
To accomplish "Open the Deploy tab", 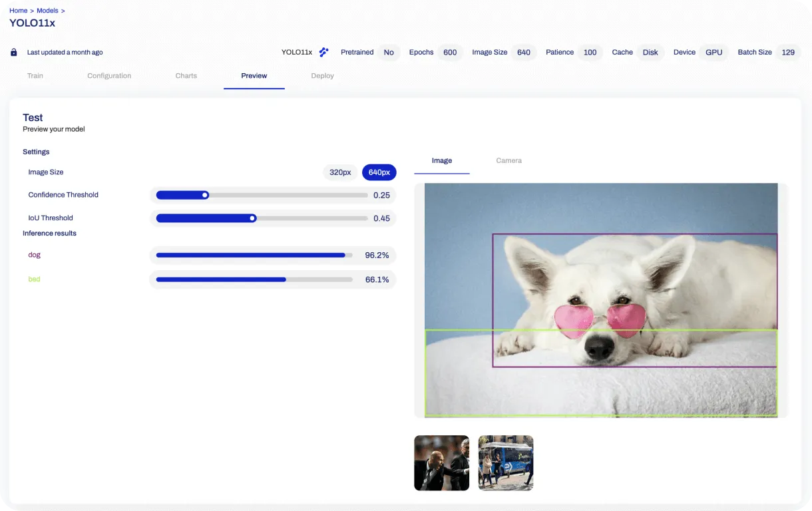I will pyautogui.click(x=322, y=76).
